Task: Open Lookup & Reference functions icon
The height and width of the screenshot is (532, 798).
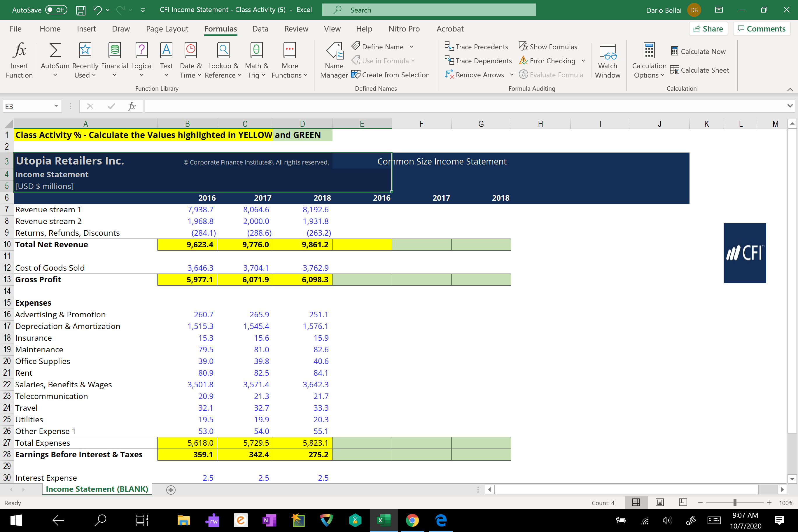Action: point(223,60)
